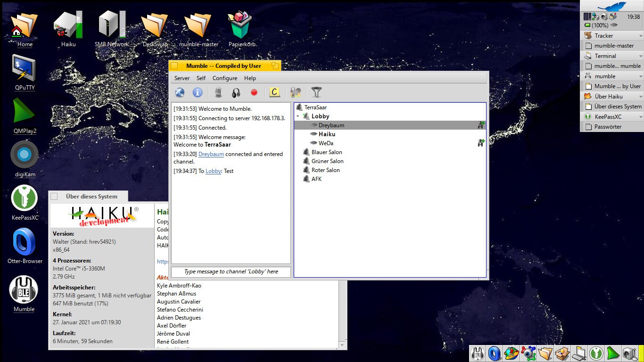Click the volume speaker tray icon
This screenshot has width=644, height=362.
pos(604,16)
